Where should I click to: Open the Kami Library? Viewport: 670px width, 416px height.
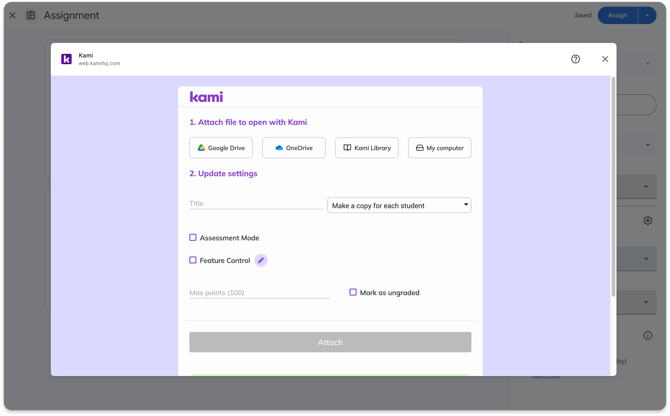pos(367,148)
